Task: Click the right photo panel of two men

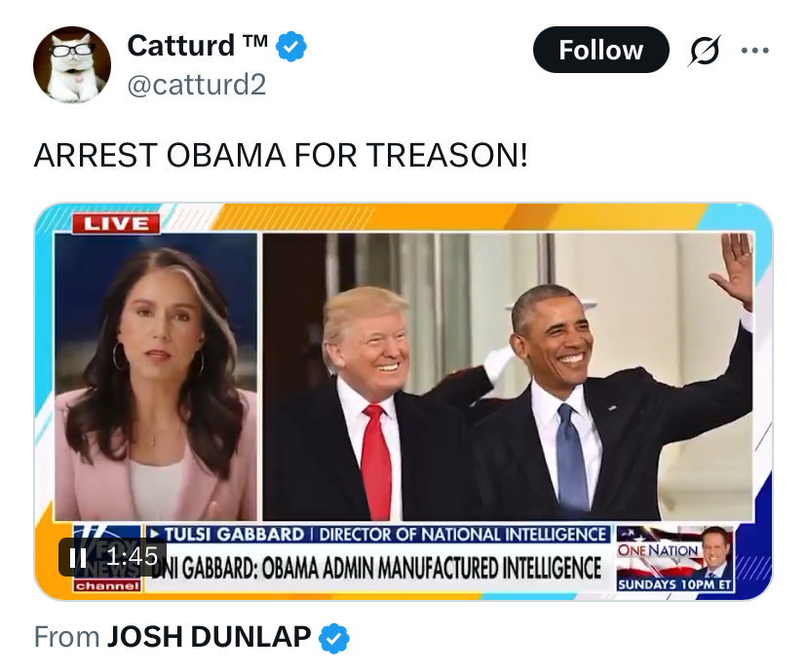Action: 508,377
